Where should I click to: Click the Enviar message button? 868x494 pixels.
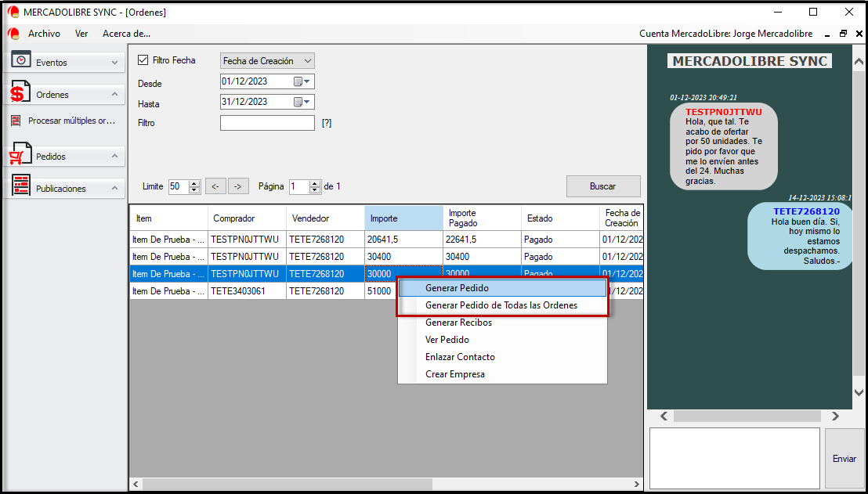pos(844,459)
